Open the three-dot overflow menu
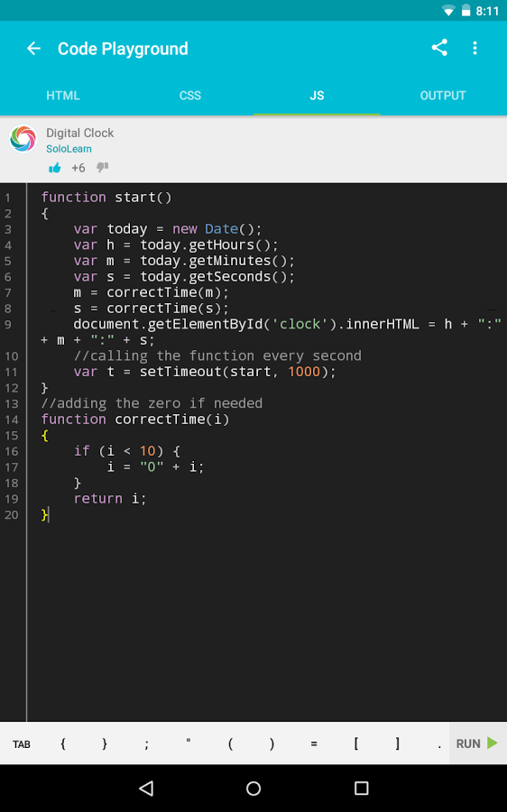Screen dimensions: 507x812 tap(475, 48)
